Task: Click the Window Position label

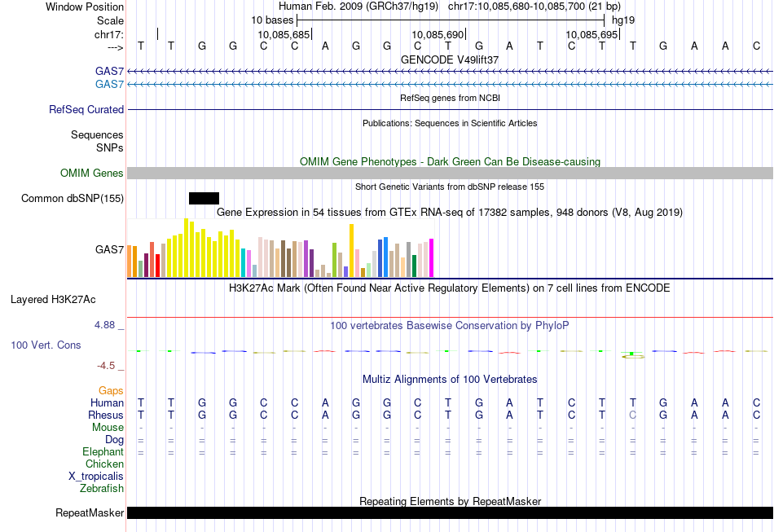Action: [x=85, y=7]
